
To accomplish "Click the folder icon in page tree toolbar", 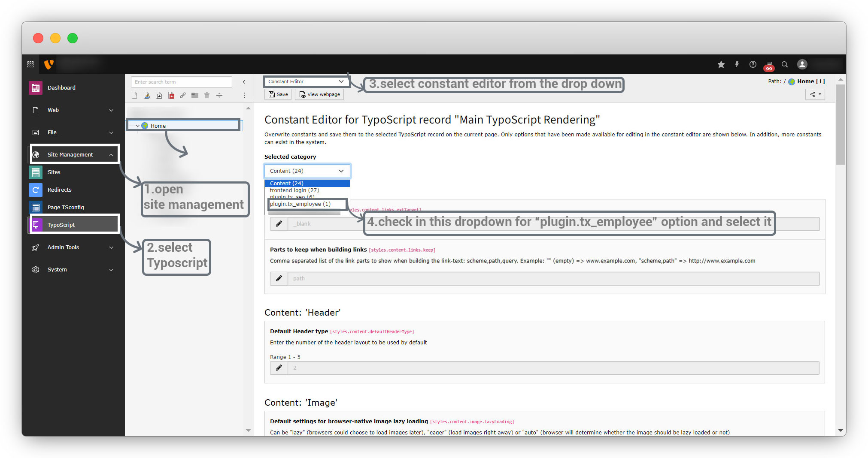I will click(195, 95).
